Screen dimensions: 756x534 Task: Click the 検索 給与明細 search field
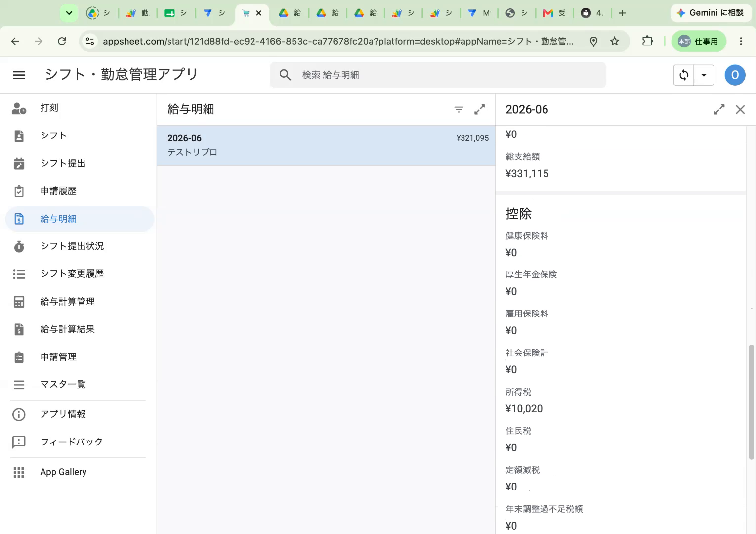438,75
